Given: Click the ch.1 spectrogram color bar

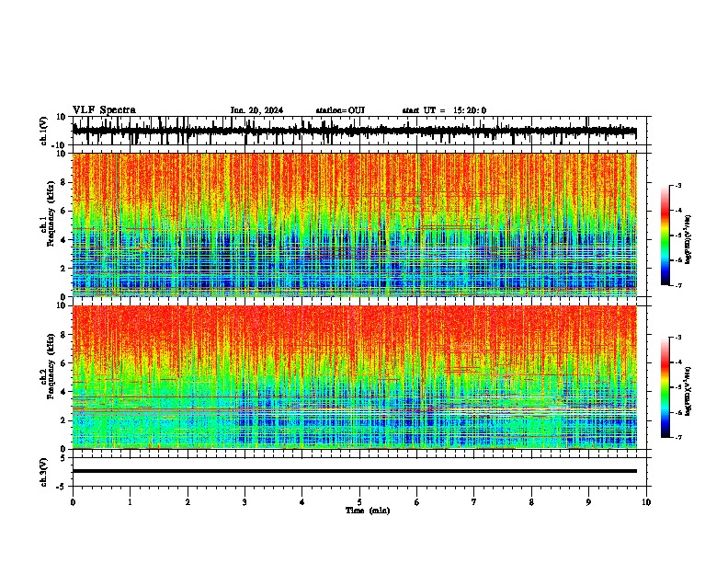Looking at the screenshot, I should pos(665,236).
